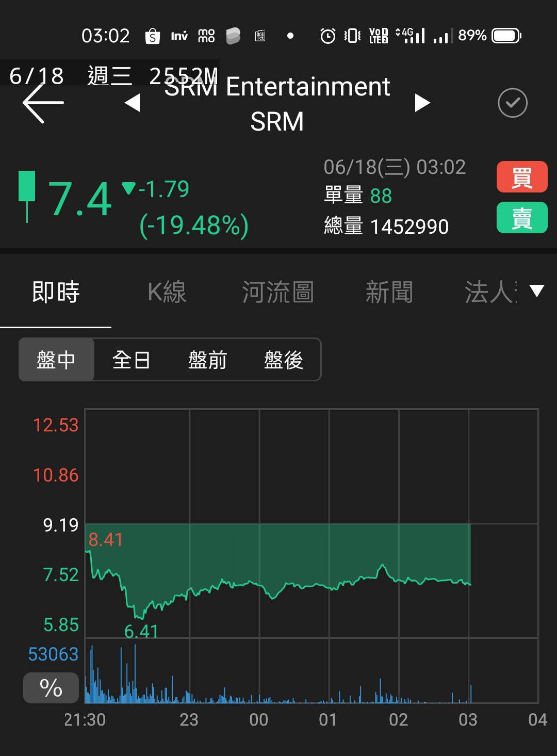The image size is (557, 756).
Task: Tap the 週三 date overlay text
Action: pyautogui.click(x=110, y=76)
